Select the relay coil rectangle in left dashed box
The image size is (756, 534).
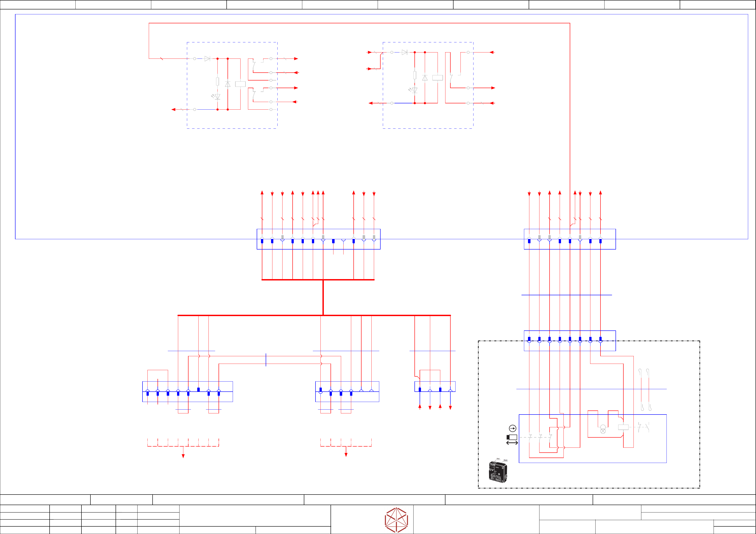click(240, 84)
